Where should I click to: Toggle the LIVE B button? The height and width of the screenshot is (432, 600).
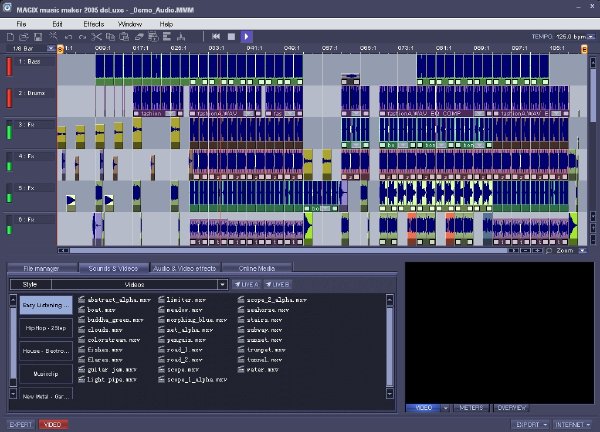pos(277,284)
